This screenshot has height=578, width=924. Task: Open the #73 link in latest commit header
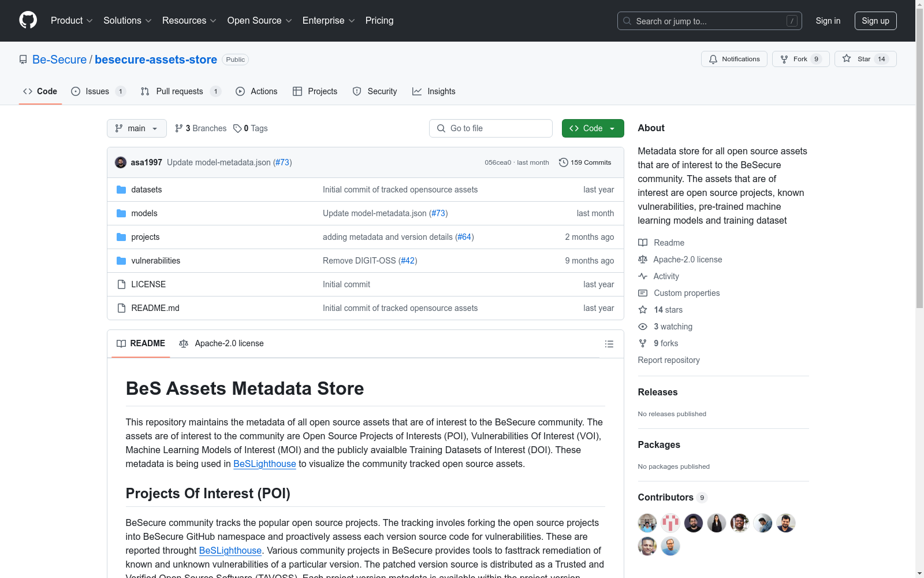click(282, 162)
